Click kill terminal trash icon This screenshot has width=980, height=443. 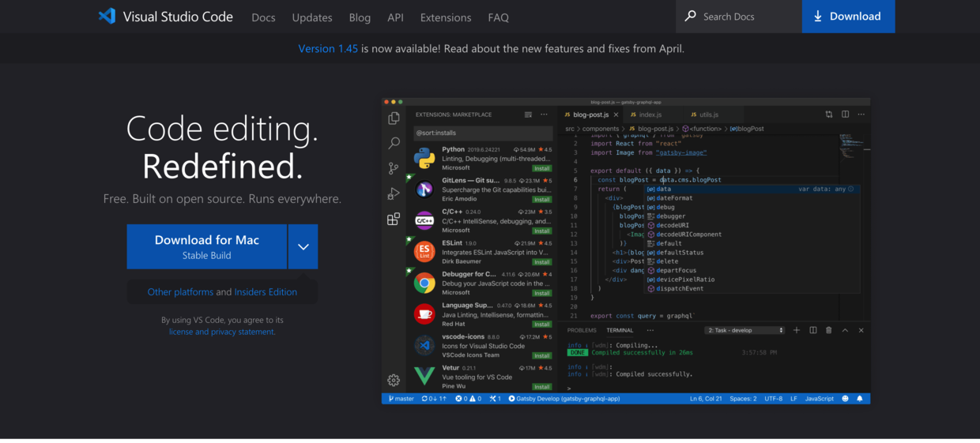(829, 330)
